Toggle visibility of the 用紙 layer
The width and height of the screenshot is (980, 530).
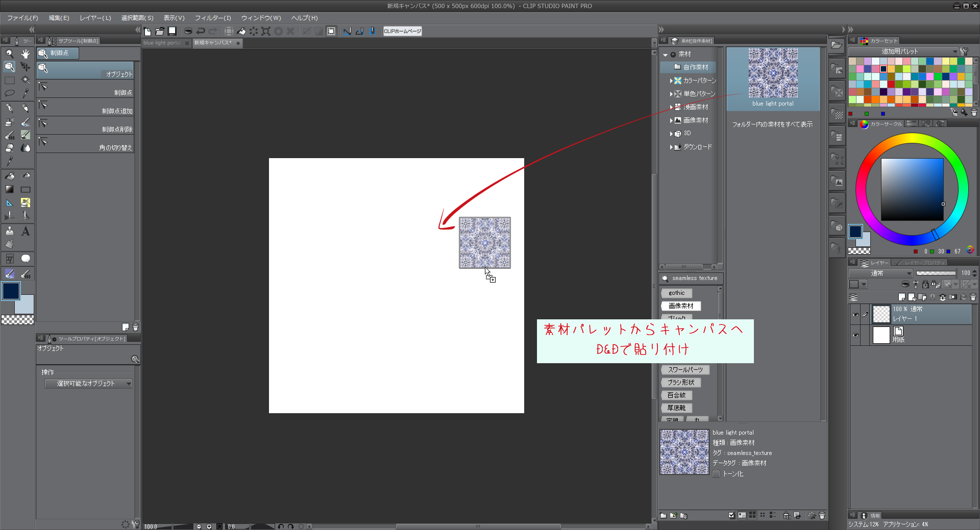coord(855,335)
